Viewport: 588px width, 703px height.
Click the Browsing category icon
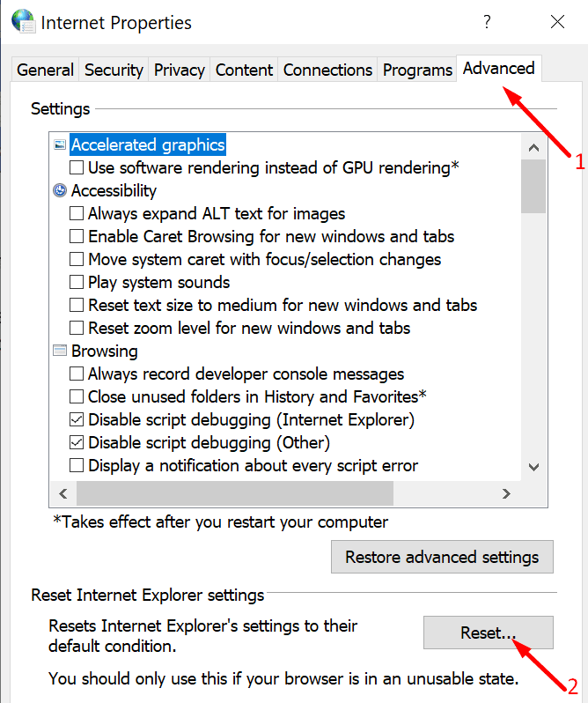60,351
